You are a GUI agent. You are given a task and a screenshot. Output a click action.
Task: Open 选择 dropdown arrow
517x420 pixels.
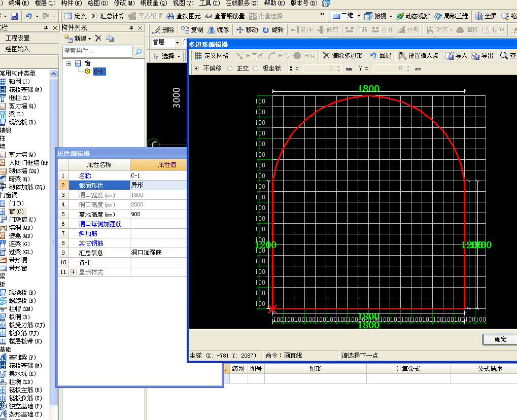pyautogui.click(x=179, y=56)
